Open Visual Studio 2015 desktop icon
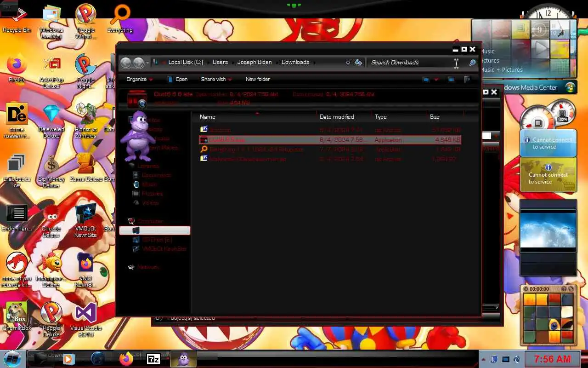Image resolution: width=588 pixels, height=368 pixels. click(85, 320)
